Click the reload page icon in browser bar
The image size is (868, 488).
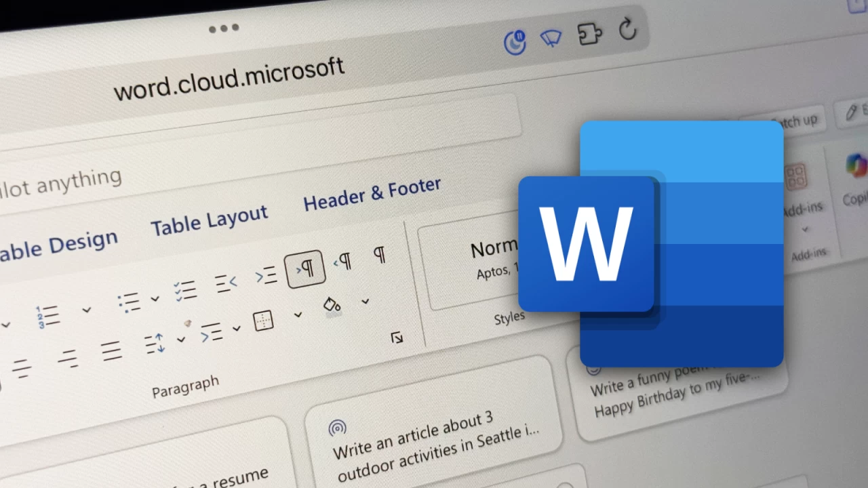[628, 30]
